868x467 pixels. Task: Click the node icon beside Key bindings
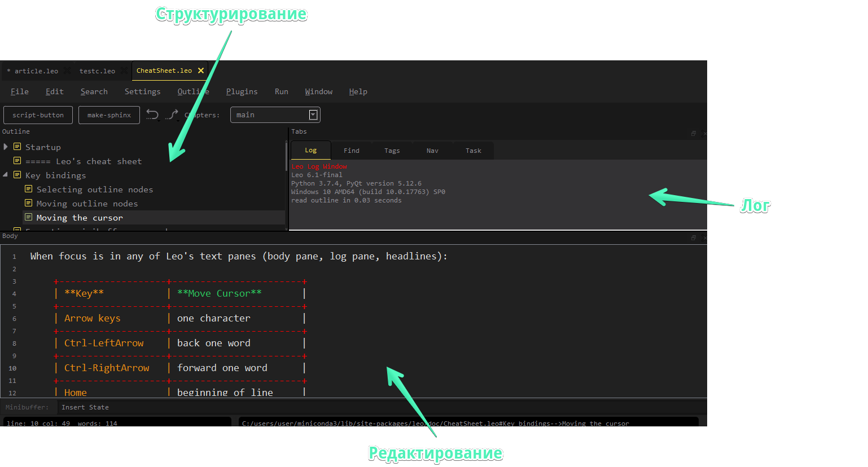coord(17,175)
